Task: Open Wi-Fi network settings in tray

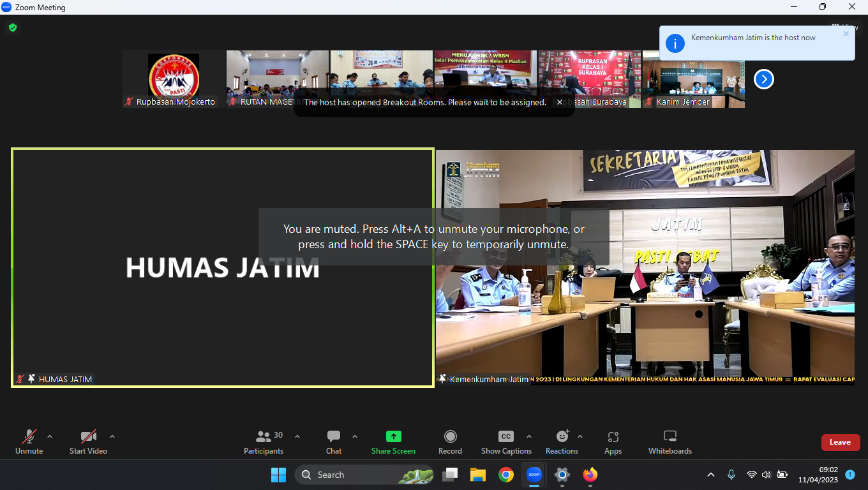Action: click(x=751, y=475)
